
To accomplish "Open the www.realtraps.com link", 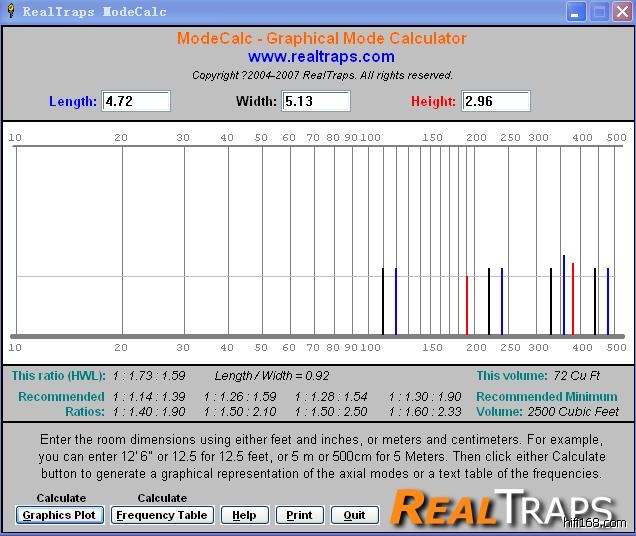I will 321,57.
